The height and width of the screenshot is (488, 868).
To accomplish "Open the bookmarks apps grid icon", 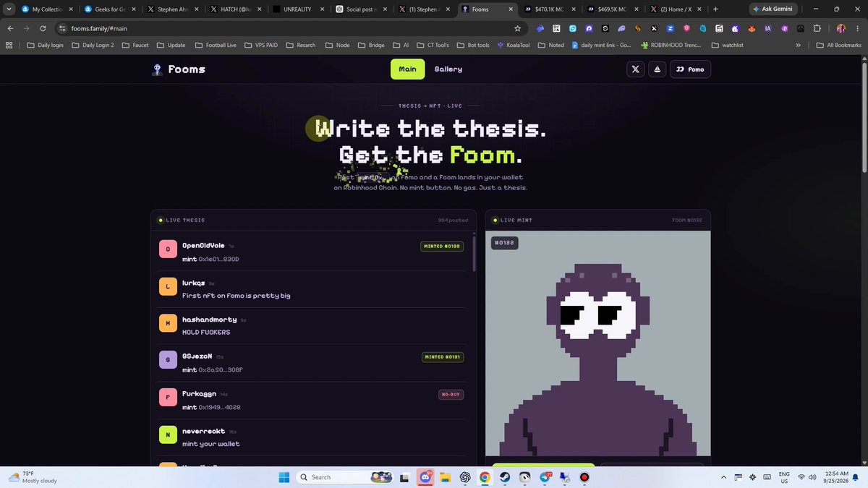I will tap(9, 45).
